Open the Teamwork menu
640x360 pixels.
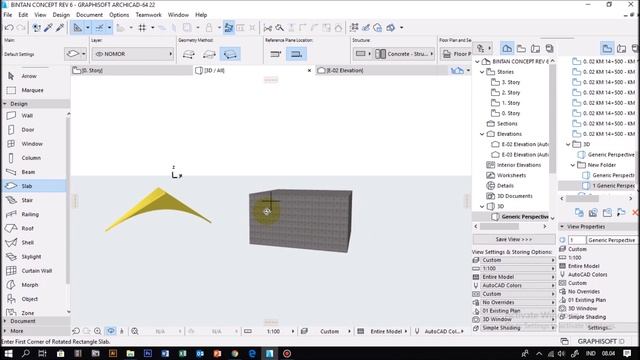pos(149,15)
